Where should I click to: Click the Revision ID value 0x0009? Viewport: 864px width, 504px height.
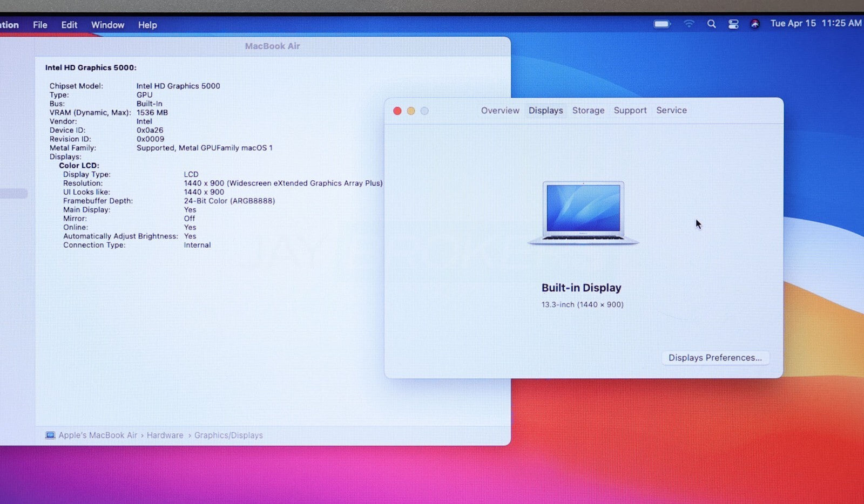[150, 139]
